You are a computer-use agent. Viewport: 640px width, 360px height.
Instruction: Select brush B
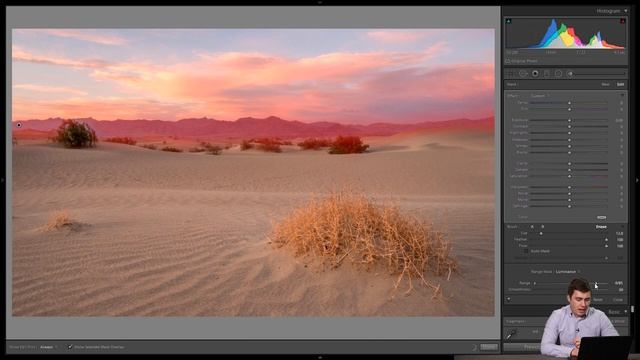(542, 227)
